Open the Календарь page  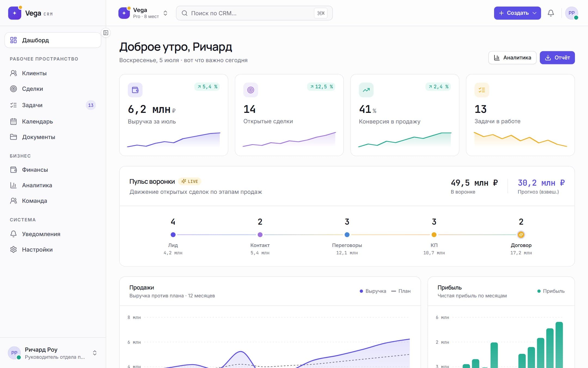[x=53, y=121]
